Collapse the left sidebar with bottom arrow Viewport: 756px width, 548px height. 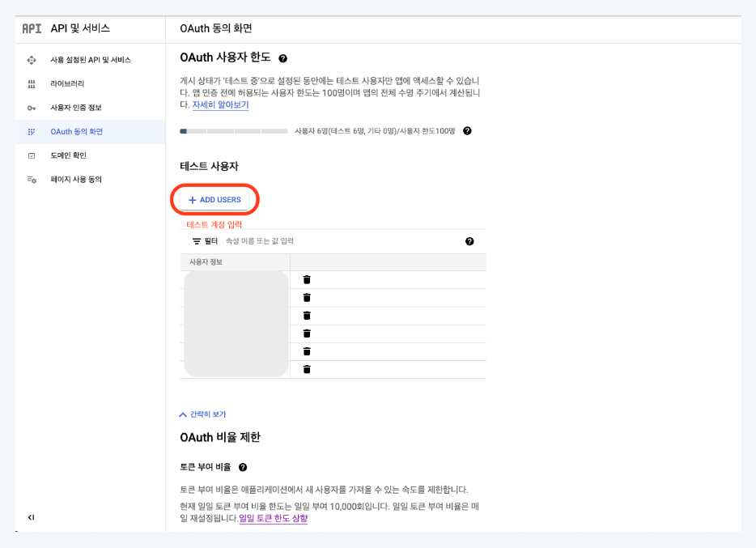pyautogui.click(x=31, y=517)
